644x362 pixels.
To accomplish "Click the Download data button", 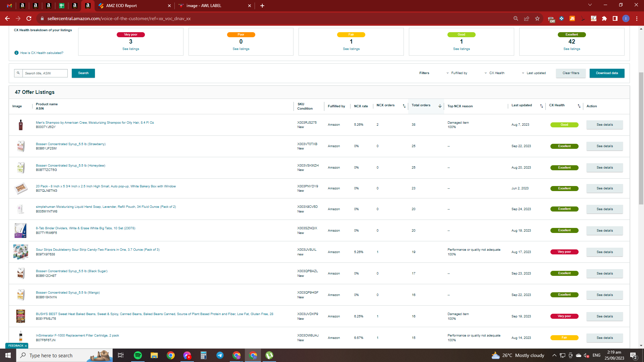I will [607, 73].
